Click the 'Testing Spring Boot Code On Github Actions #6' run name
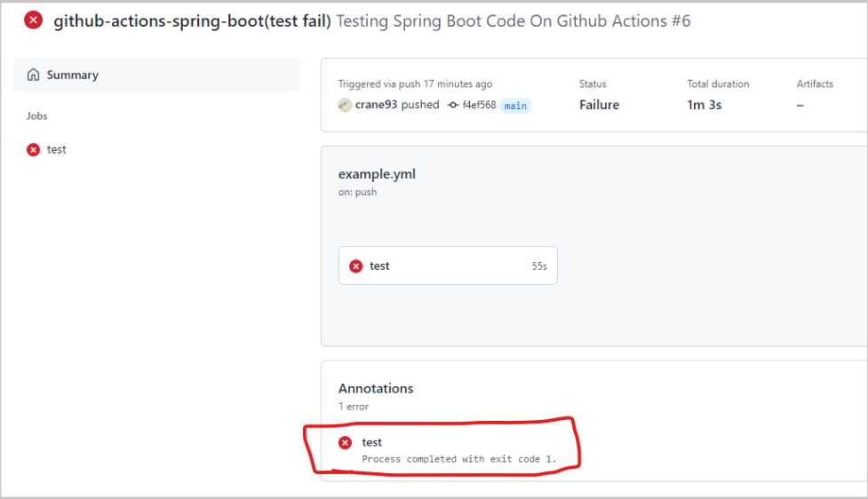Image resolution: width=868 pixels, height=499 pixels. coord(513,20)
